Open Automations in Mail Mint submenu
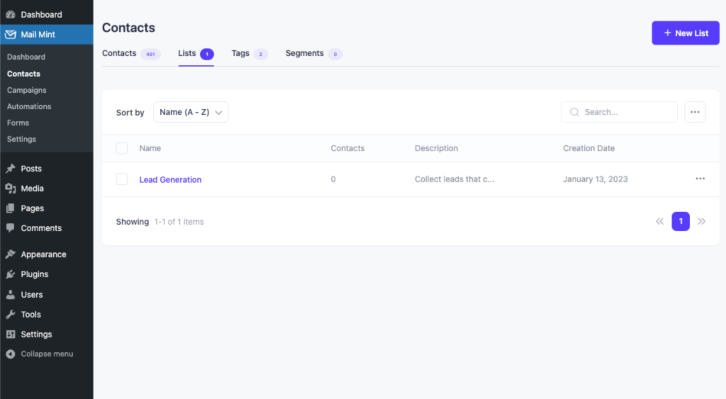 (x=29, y=106)
